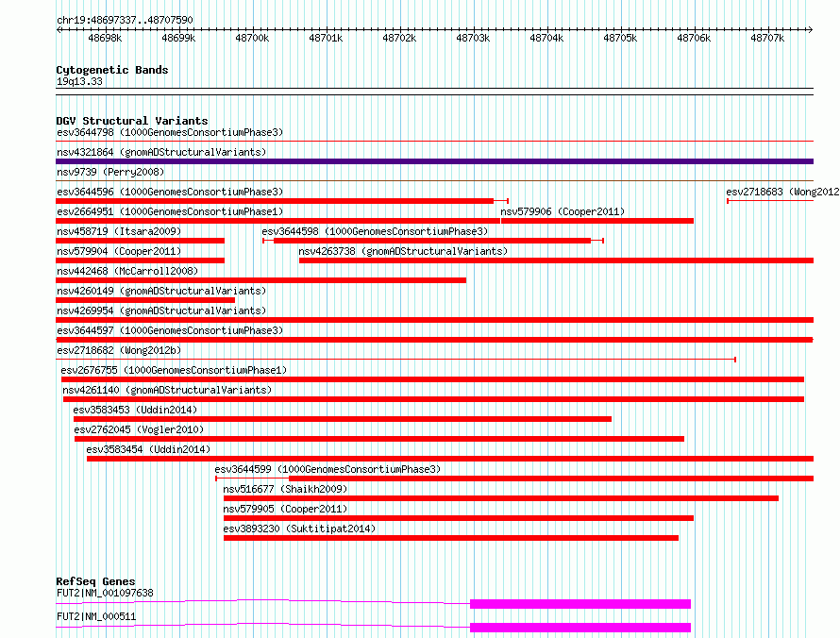Open esv2718683 (Wong2012) variant label
The width and height of the screenshot is (840, 638).
[782, 192]
